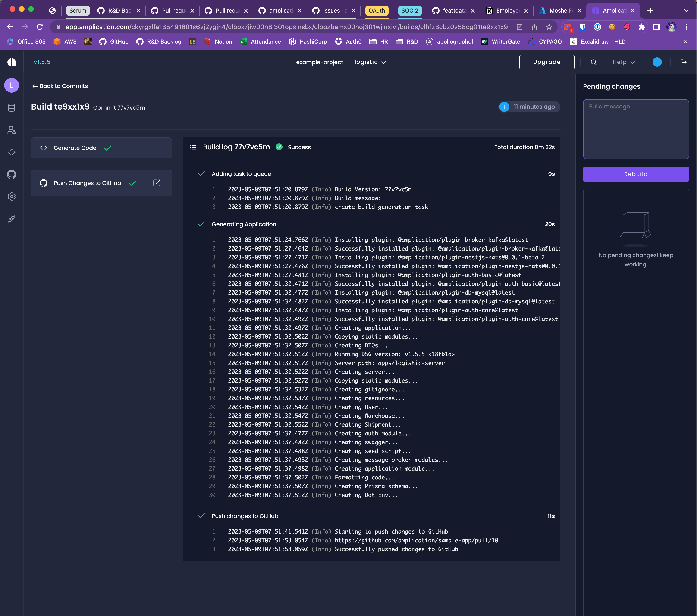Open the Entities panel from the sidebar
The width and height of the screenshot is (697, 616).
[12, 107]
